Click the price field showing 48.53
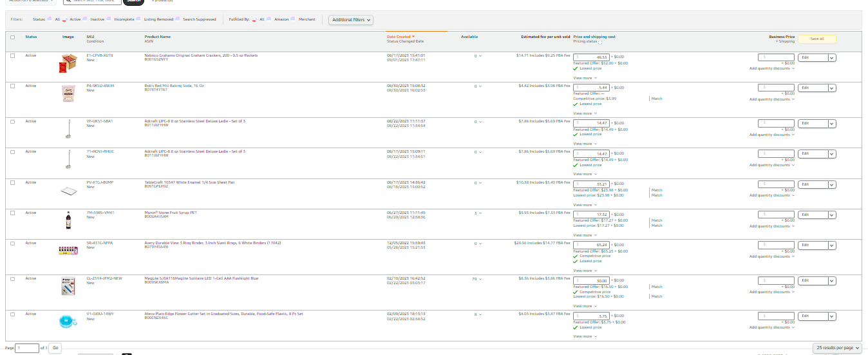This screenshot has width=868, height=355. point(591,57)
